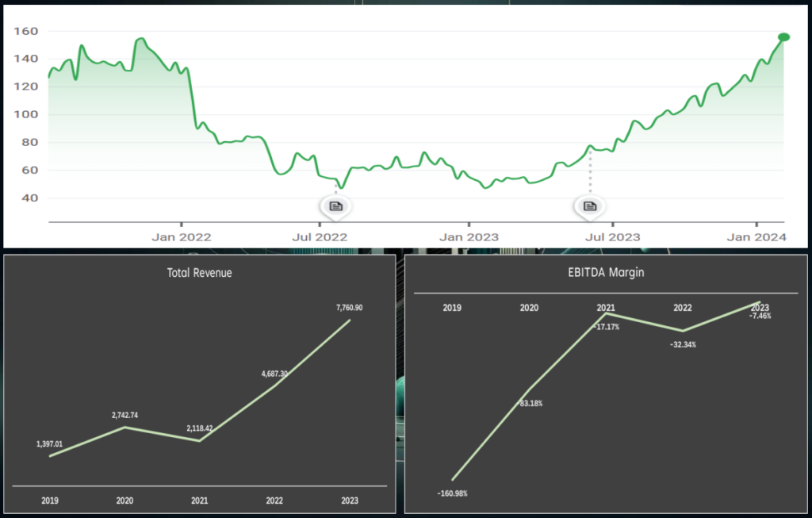Select the Jan 2023 axis label
The height and width of the screenshot is (518, 812).
(469, 236)
